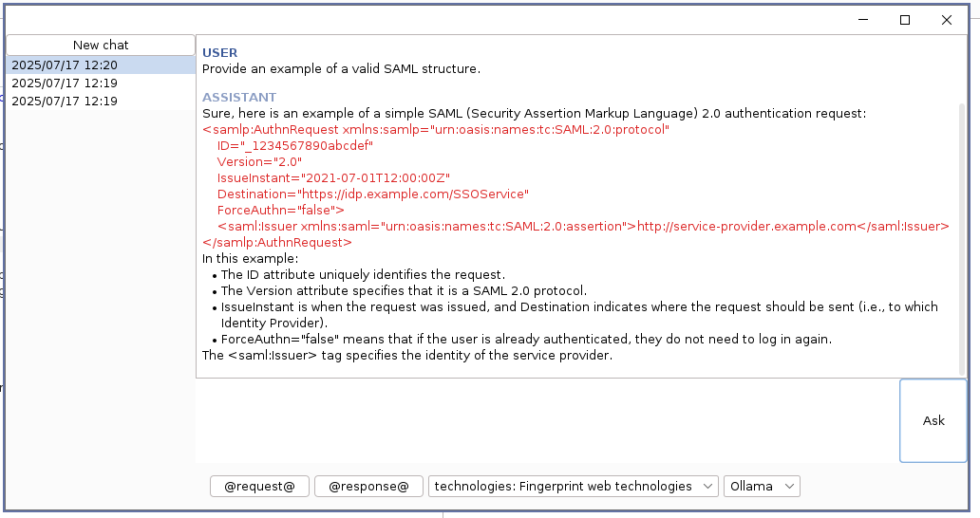The height and width of the screenshot is (518, 980).
Task: Click the arrow of the Fingerprint web technologies combo
Action: [x=707, y=486]
